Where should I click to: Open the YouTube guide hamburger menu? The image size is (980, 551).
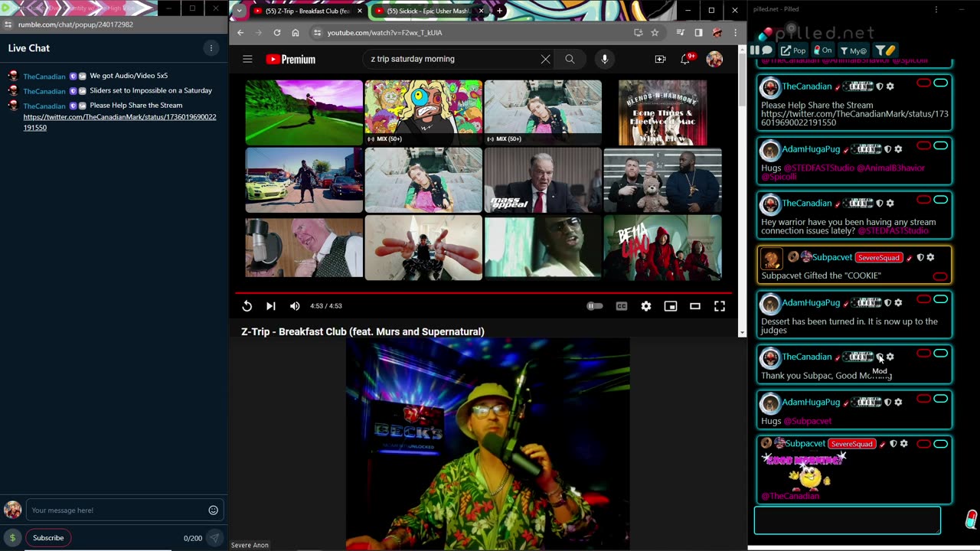(x=247, y=59)
